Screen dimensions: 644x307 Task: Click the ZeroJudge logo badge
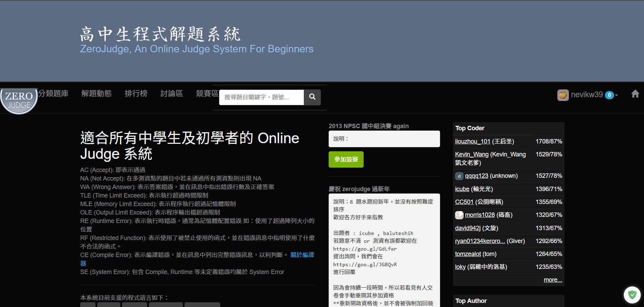[19, 100]
